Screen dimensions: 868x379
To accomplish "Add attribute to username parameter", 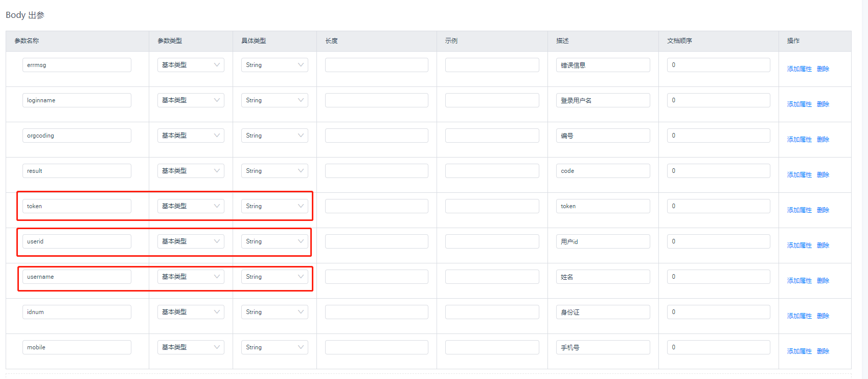I will [x=800, y=281].
